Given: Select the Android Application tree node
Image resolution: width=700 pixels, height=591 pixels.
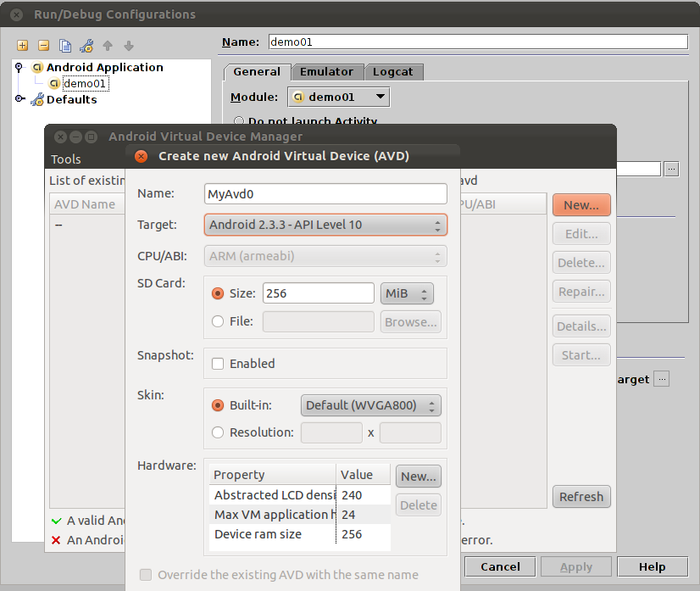Looking at the screenshot, I should coord(105,68).
